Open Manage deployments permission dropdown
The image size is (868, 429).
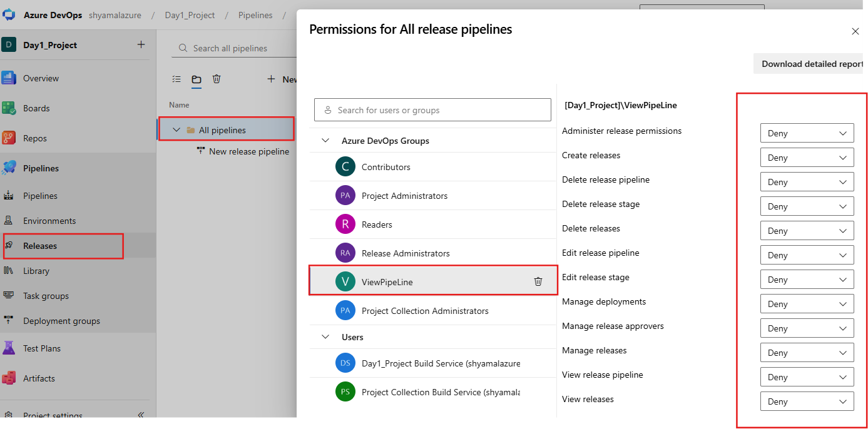pos(807,303)
